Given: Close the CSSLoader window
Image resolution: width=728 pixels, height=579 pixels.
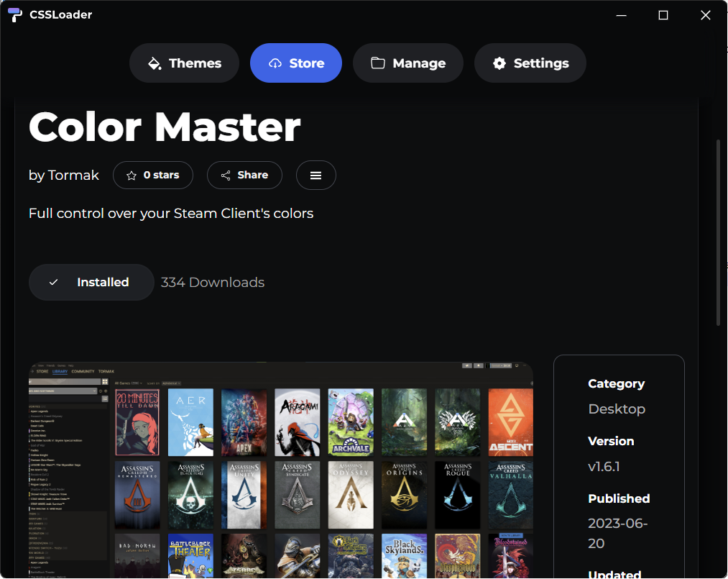Looking at the screenshot, I should [705, 15].
